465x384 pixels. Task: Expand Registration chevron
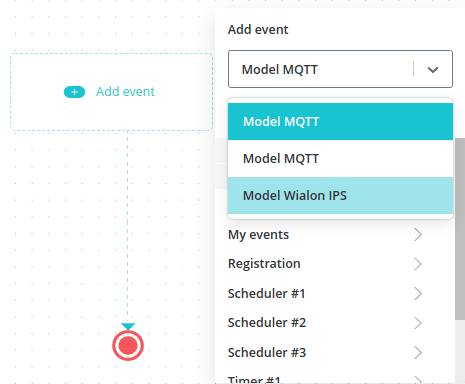click(418, 264)
